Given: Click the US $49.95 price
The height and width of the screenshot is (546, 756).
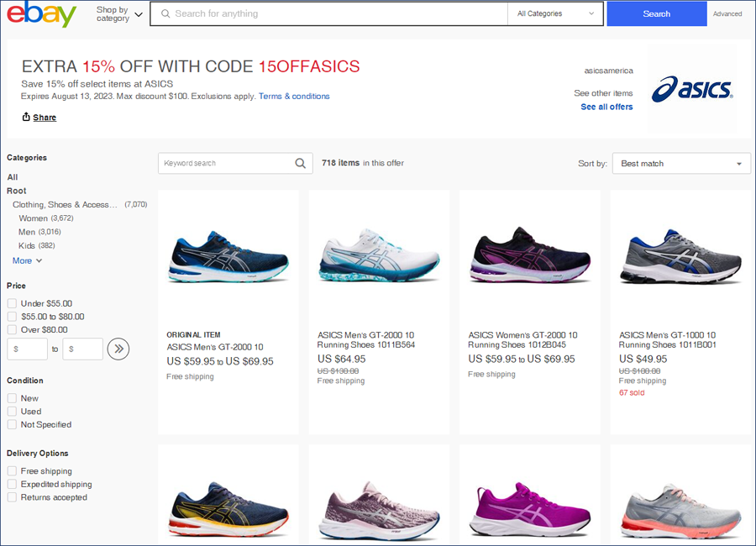Looking at the screenshot, I should coord(643,359).
